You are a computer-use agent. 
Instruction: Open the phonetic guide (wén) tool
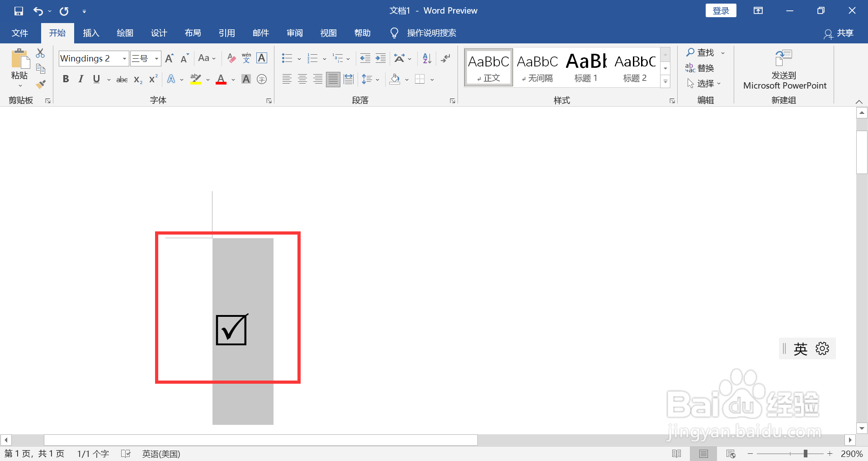coord(246,58)
